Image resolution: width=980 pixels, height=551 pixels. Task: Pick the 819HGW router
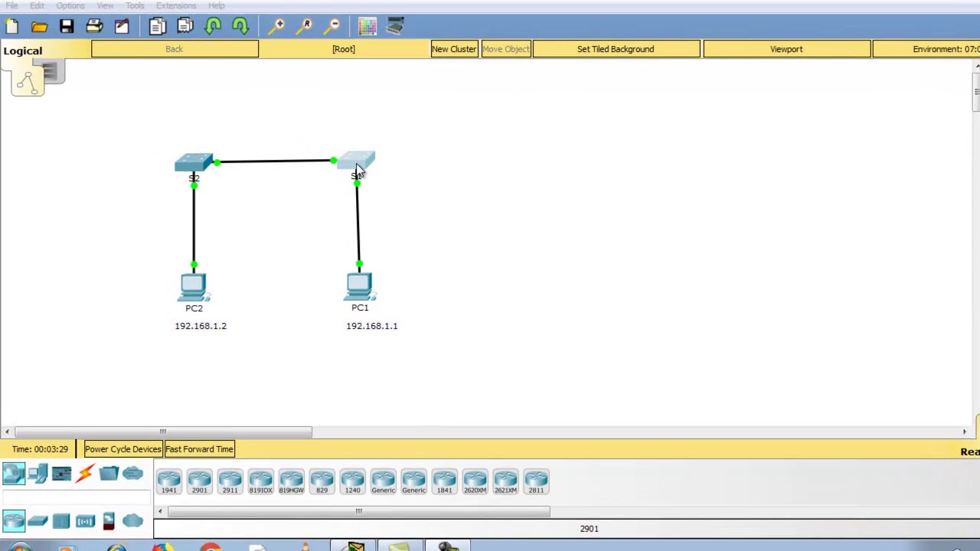291,481
